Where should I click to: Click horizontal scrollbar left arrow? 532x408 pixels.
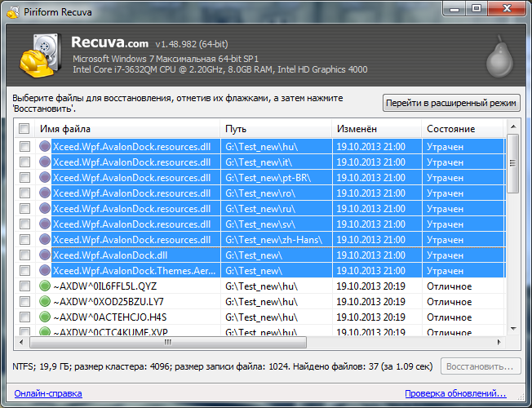21,342
